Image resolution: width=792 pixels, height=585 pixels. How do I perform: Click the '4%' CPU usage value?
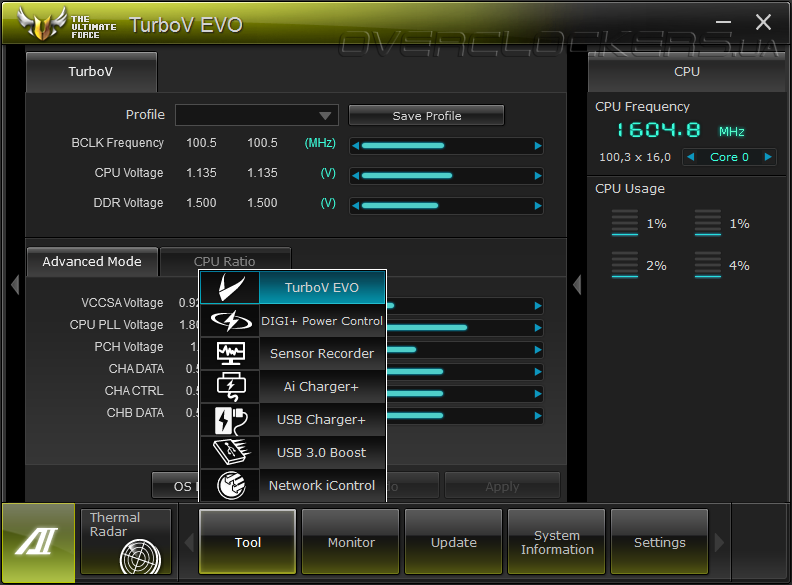739,266
